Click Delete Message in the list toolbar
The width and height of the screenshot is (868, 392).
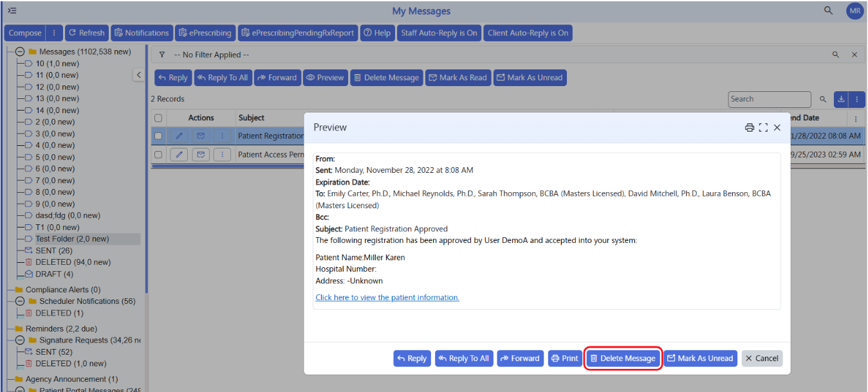(387, 78)
